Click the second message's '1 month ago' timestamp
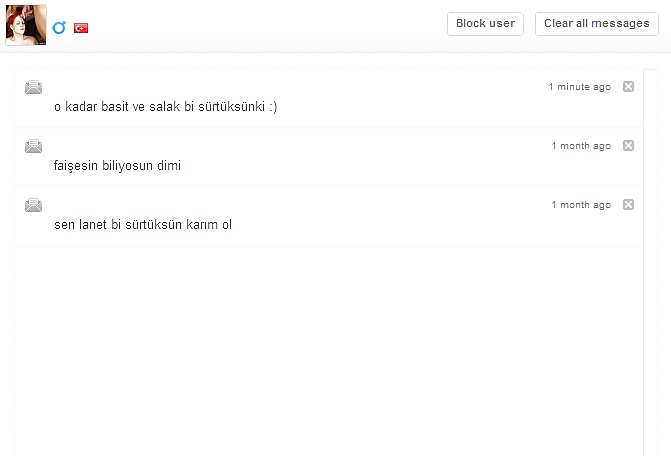 pos(581,146)
